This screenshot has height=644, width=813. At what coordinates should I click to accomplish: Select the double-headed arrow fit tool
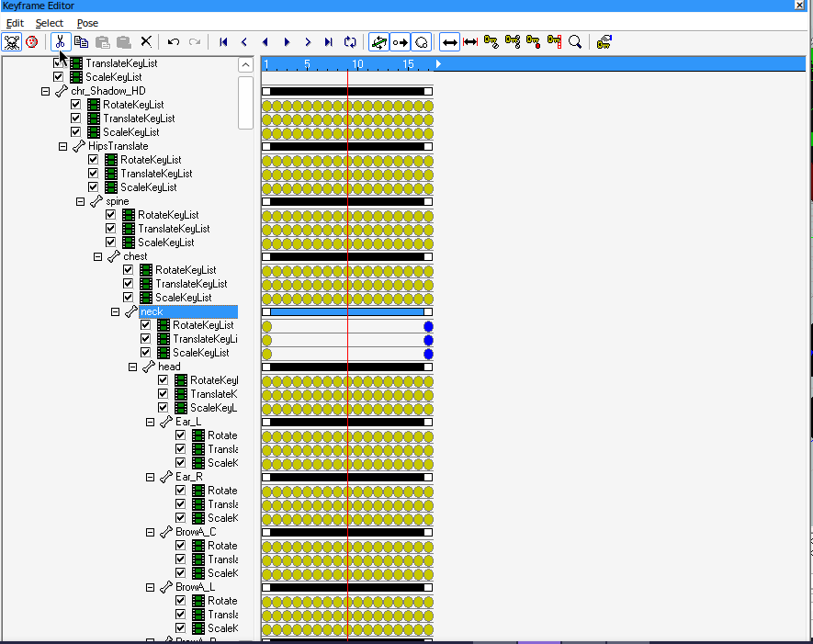(450, 41)
